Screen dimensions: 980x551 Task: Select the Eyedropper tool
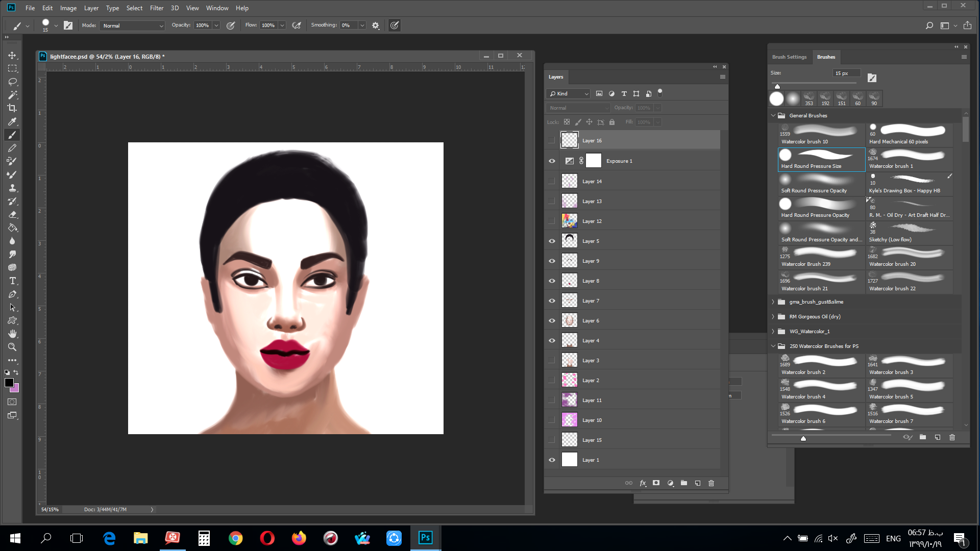(x=12, y=121)
